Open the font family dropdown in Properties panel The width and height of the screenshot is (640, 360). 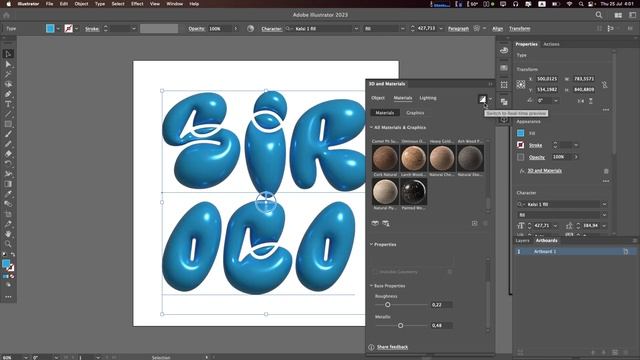click(604, 204)
